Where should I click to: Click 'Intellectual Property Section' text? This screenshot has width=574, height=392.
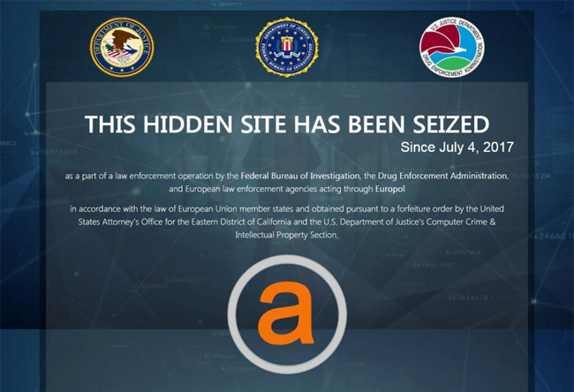[x=286, y=235]
